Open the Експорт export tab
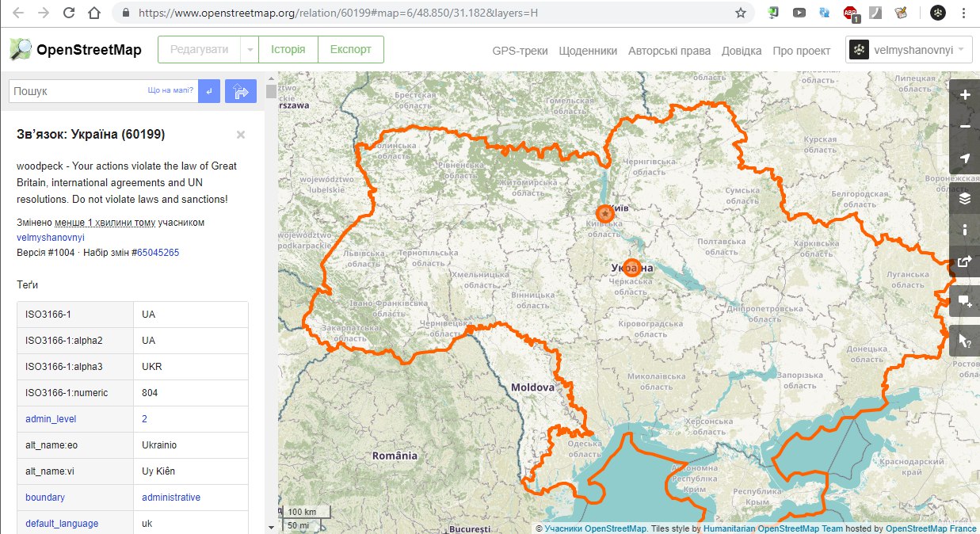 (x=351, y=49)
